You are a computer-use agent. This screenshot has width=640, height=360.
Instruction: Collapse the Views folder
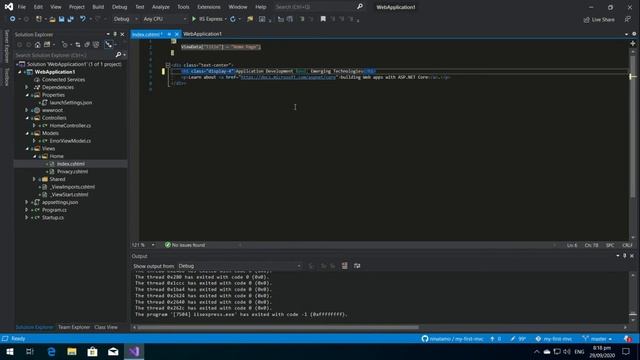(27, 148)
